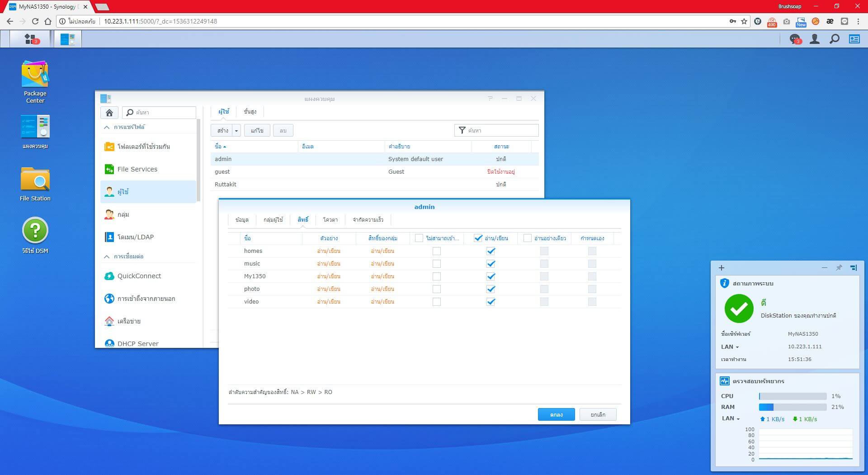Click the DSM taskbar search magnifier icon
The width and height of the screenshot is (868, 475).
pos(835,39)
